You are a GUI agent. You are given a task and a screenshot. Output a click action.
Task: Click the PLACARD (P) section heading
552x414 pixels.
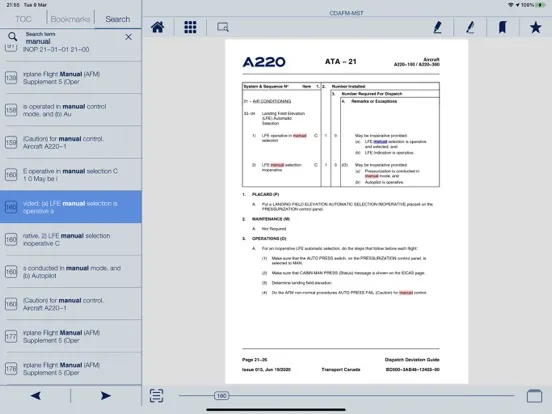[x=265, y=194]
